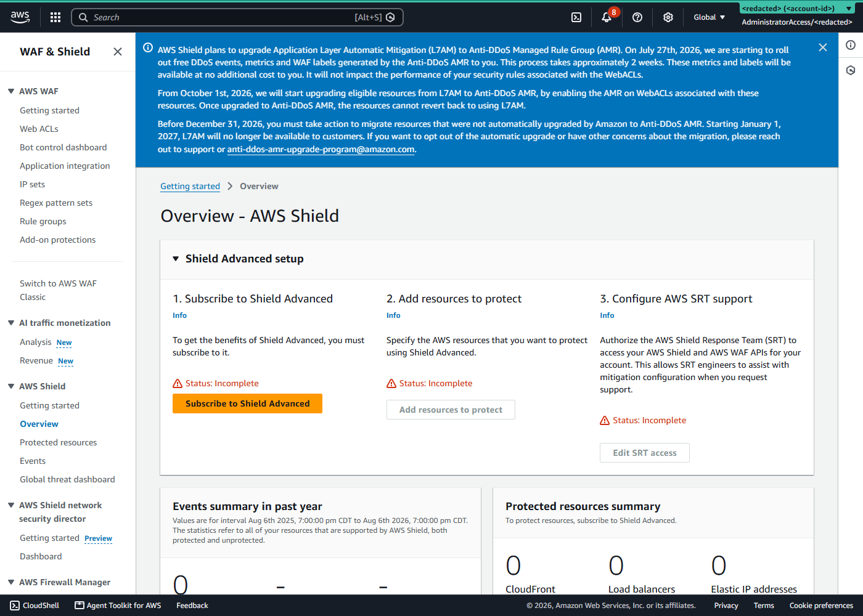Go to Web ACLs
The width and height of the screenshot is (863, 616).
(x=39, y=129)
